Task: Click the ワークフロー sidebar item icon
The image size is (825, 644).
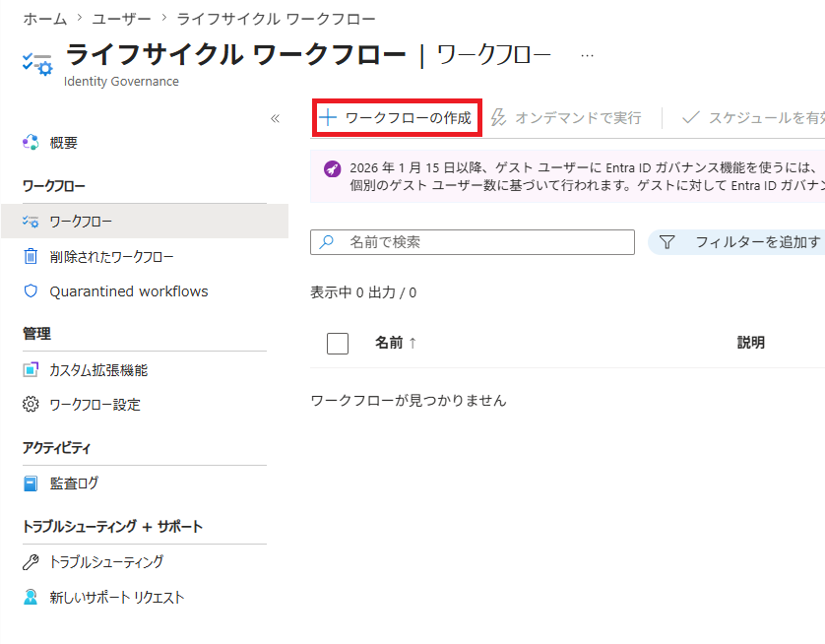Action: point(31,222)
